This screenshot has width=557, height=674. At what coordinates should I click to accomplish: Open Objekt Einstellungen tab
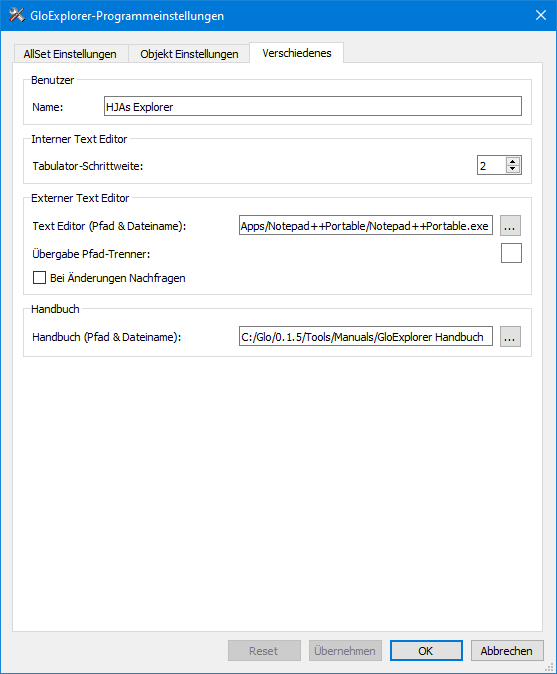coord(189,54)
